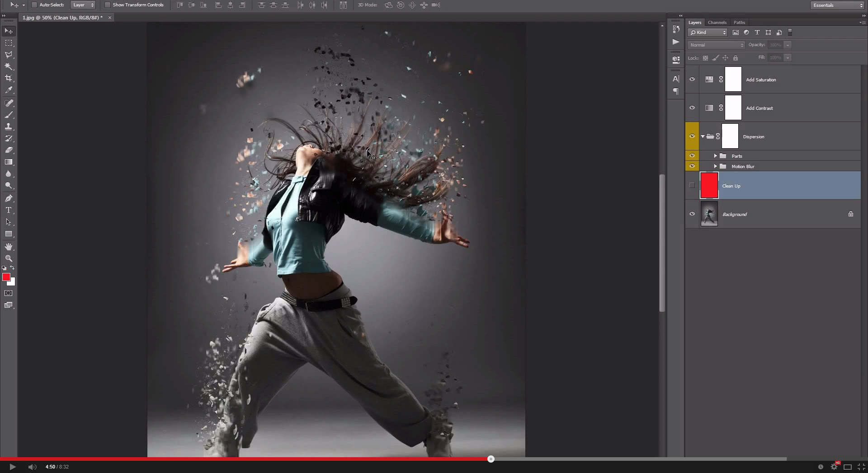Enable Show Transform Controls checkbox

[x=108, y=5]
